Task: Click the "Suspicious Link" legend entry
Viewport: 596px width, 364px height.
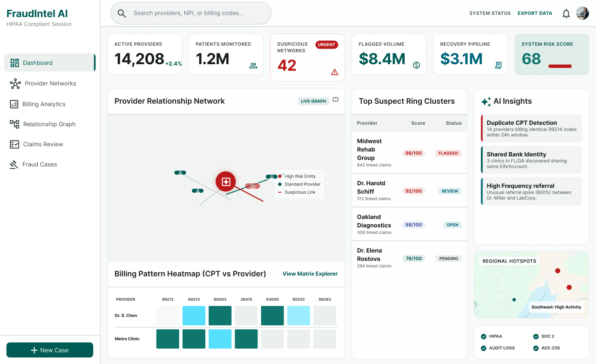Action: click(x=300, y=192)
